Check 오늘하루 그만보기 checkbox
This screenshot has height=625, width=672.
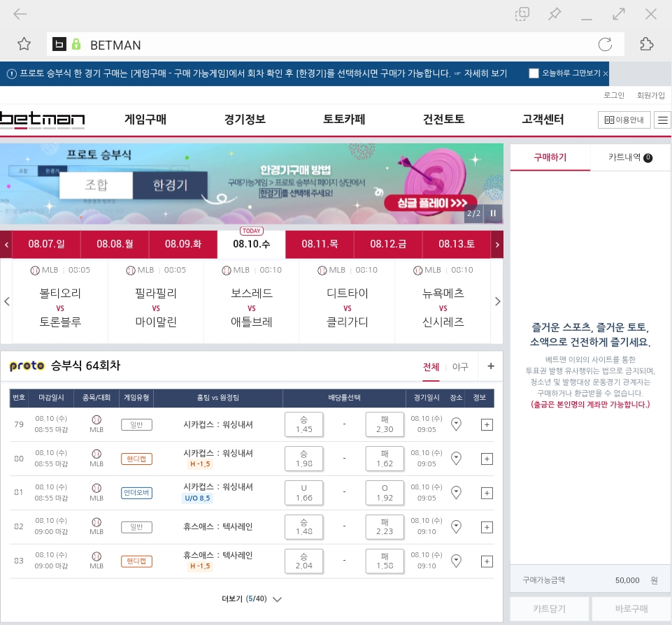click(534, 73)
